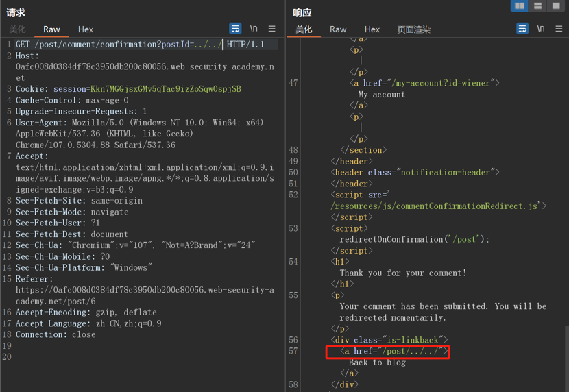Open response panel hamburger options menu
This screenshot has height=392, width=569.
559,28
